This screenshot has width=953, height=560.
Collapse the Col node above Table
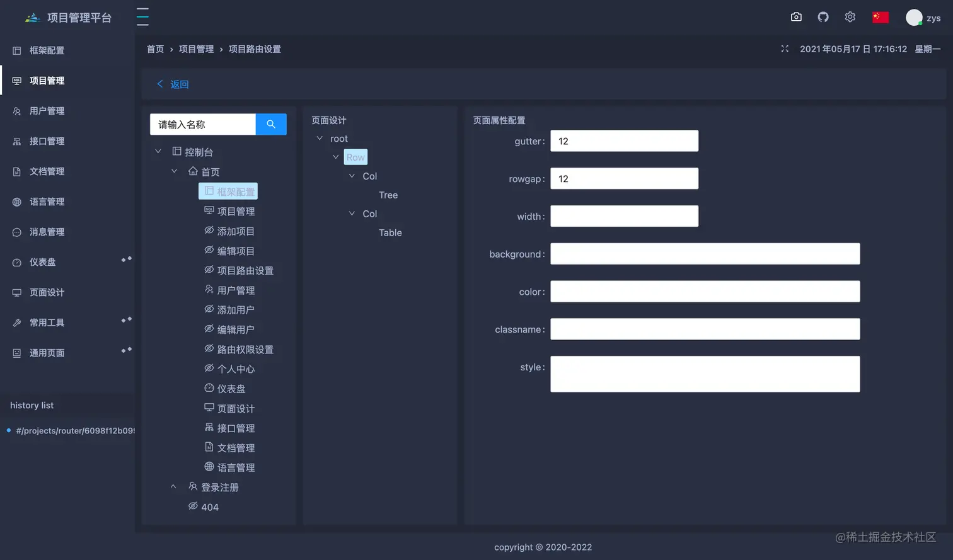[352, 214]
